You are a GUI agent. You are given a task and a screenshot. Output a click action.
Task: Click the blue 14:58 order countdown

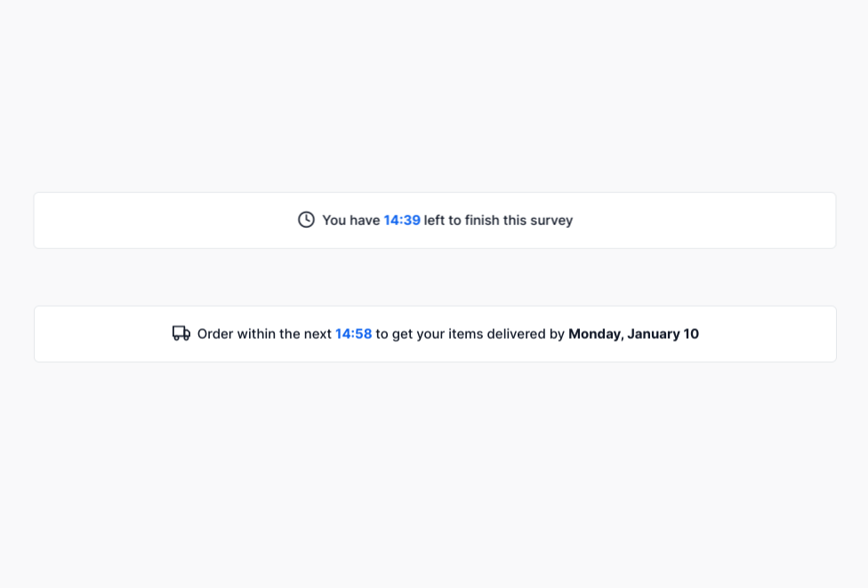pos(353,334)
